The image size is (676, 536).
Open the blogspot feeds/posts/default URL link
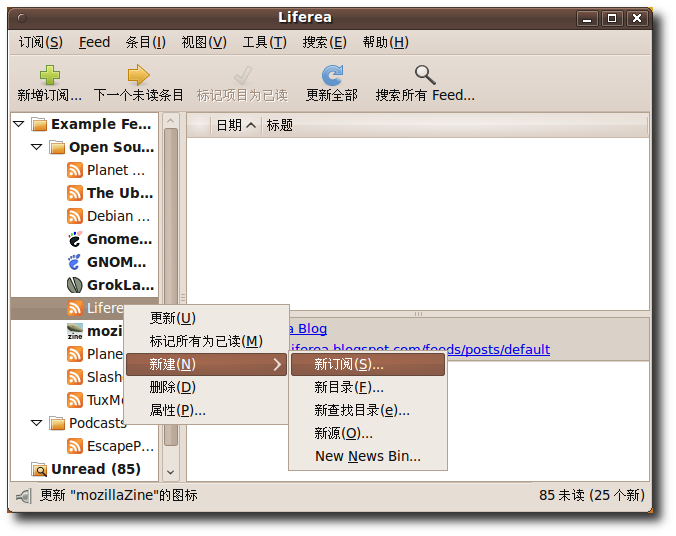[x=420, y=349]
